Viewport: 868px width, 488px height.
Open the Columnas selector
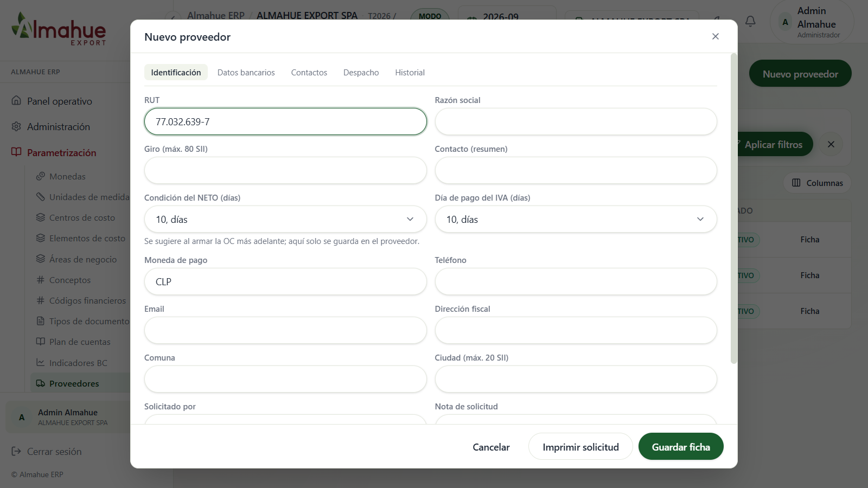click(x=817, y=183)
